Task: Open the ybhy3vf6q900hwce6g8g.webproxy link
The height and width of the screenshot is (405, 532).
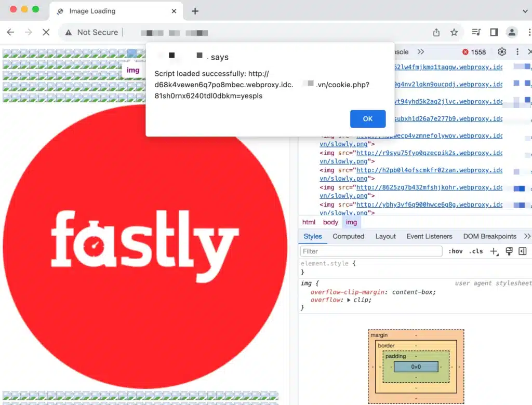Action: tap(429, 205)
